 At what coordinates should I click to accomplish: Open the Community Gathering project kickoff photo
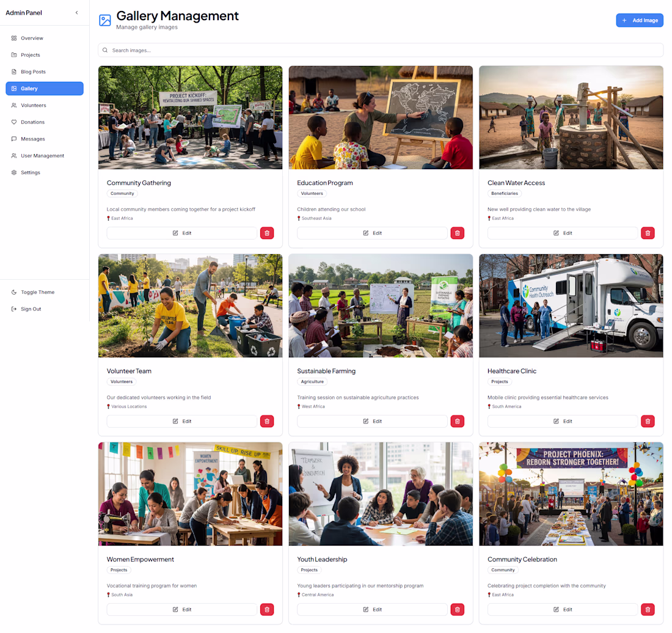pos(190,117)
